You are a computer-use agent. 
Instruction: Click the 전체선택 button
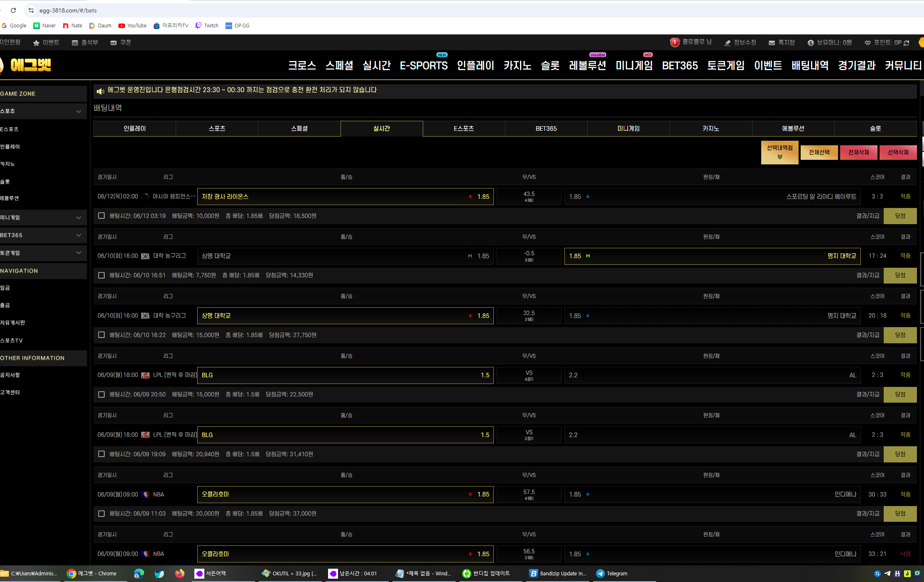pyautogui.click(x=819, y=152)
